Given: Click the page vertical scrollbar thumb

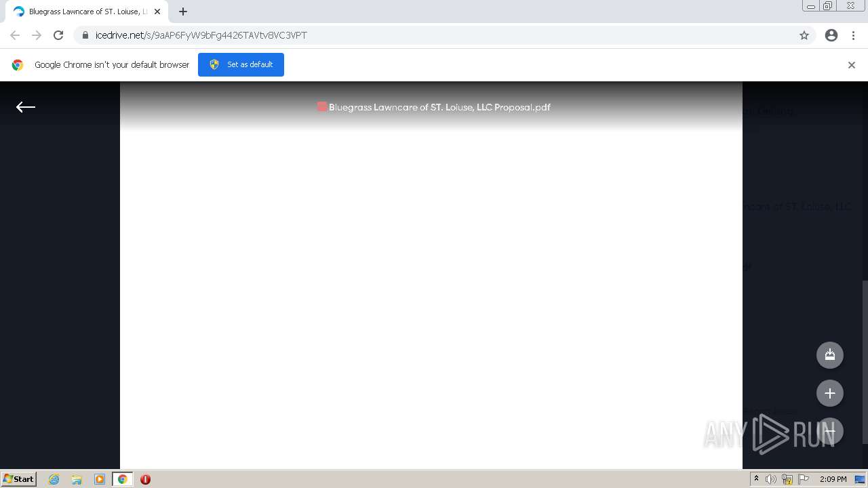Looking at the screenshot, I should point(864,362).
